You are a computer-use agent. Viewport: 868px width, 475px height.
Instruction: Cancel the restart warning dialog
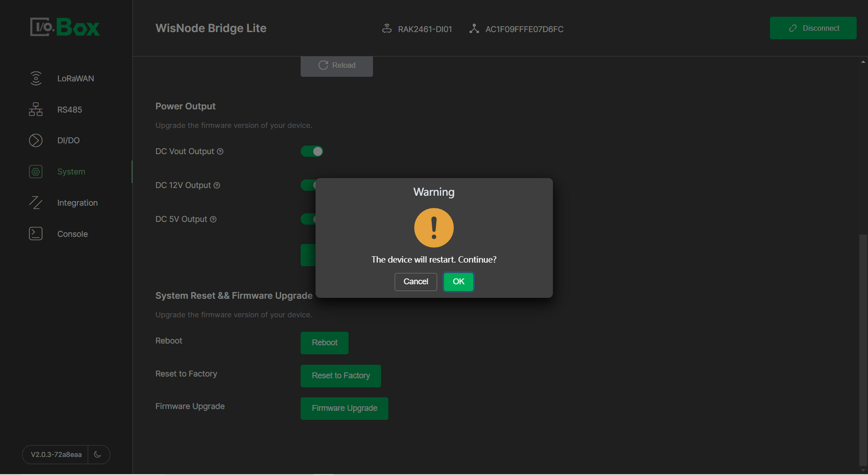click(x=415, y=282)
